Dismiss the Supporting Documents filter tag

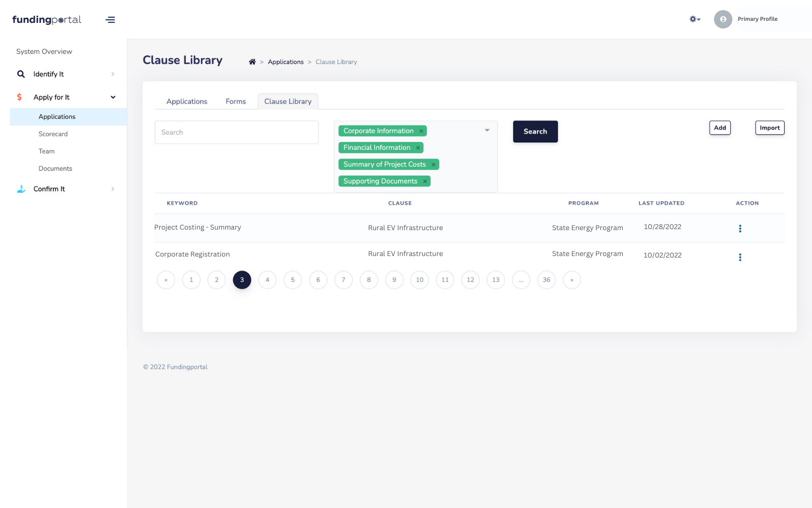(x=425, y=181)
